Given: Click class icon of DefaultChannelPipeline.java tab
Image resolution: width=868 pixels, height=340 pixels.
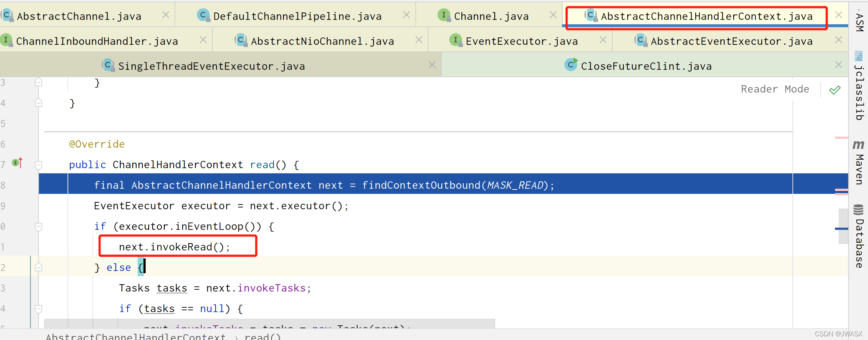Looking at the screenshot, I should [204, 15].
